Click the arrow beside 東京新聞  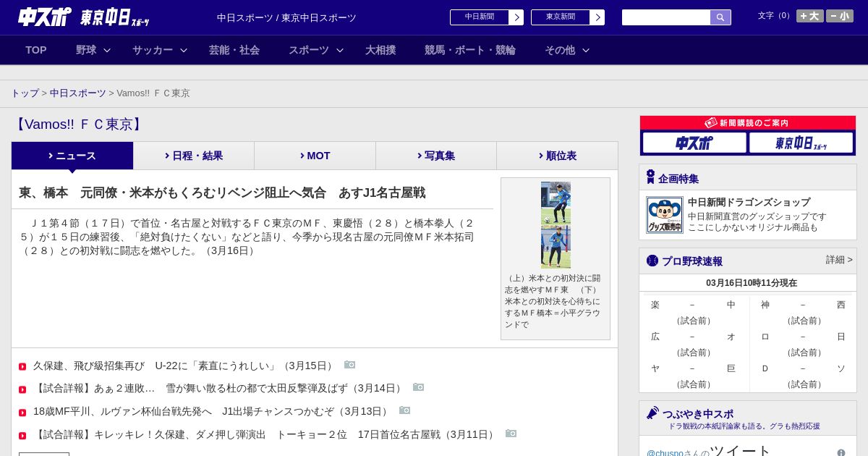tap(597, 17)
